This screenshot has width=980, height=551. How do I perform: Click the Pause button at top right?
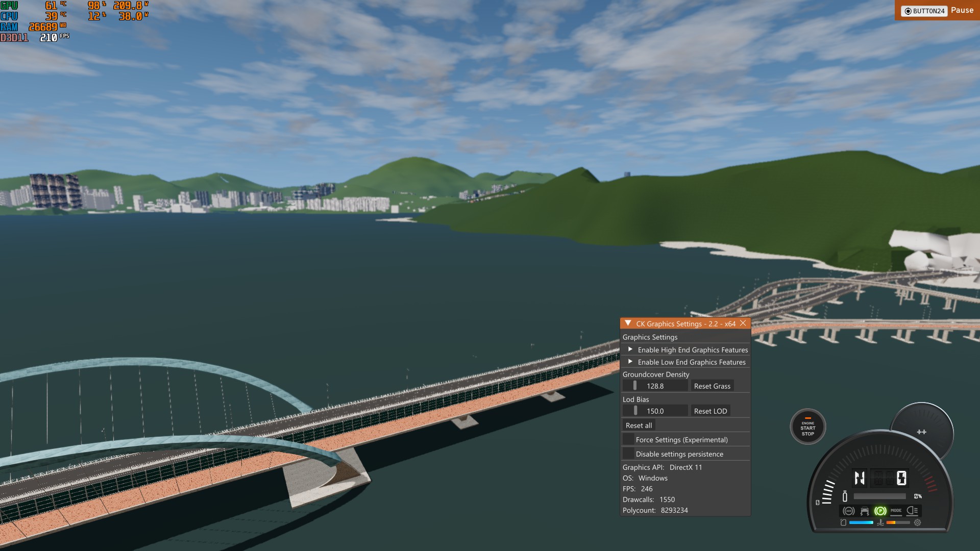coord(962,10)
